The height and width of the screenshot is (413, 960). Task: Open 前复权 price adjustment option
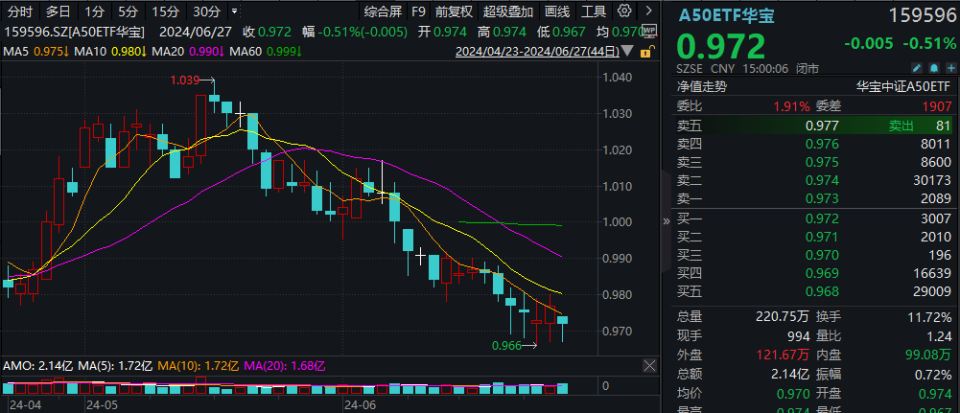(454, 11)
